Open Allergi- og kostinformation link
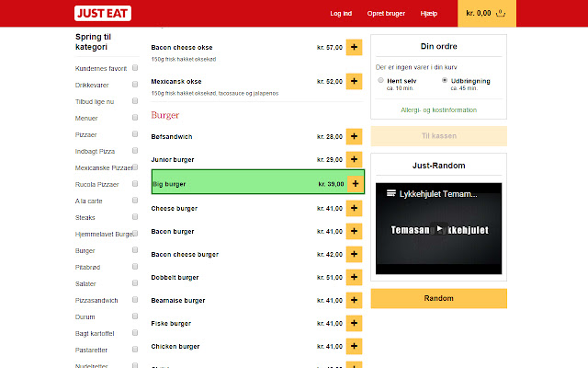 [439, 110]
